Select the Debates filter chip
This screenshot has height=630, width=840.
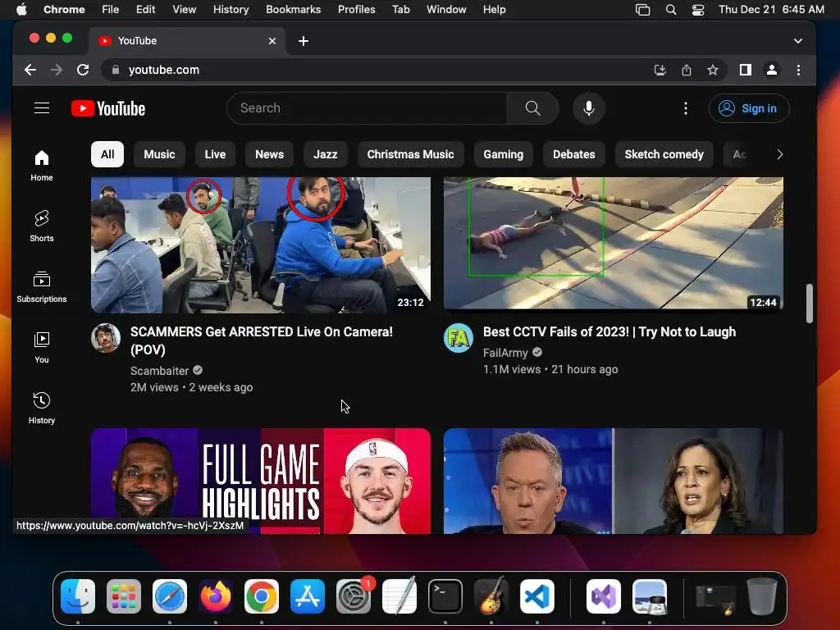point(573,154)
